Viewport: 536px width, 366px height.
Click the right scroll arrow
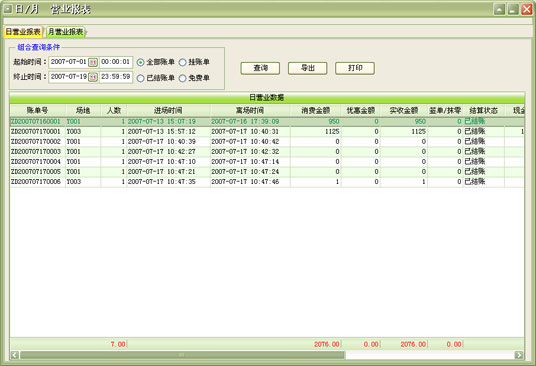coord(519,355)
